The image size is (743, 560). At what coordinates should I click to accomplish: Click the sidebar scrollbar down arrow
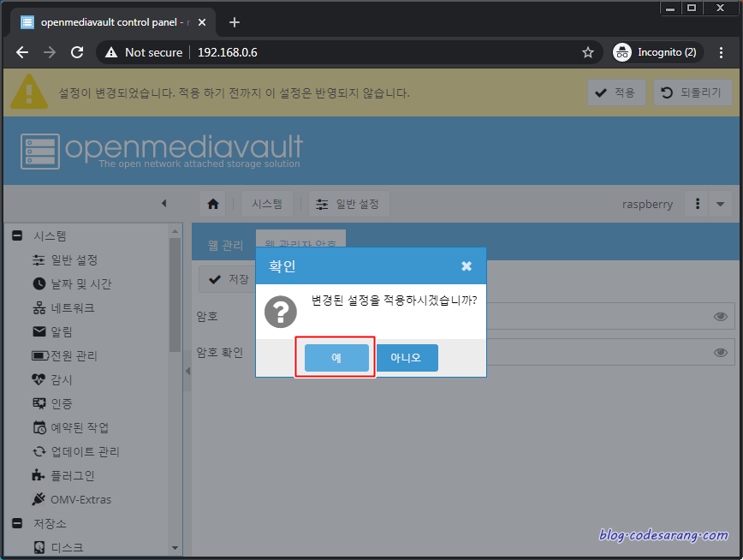click(x=175, y=548)
